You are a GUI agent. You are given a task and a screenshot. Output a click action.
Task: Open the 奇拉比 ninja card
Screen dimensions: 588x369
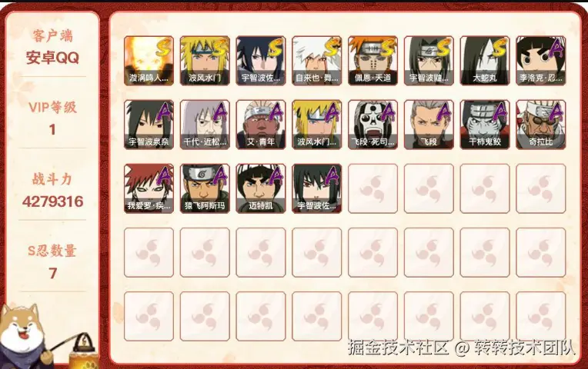tap(541, 125)
